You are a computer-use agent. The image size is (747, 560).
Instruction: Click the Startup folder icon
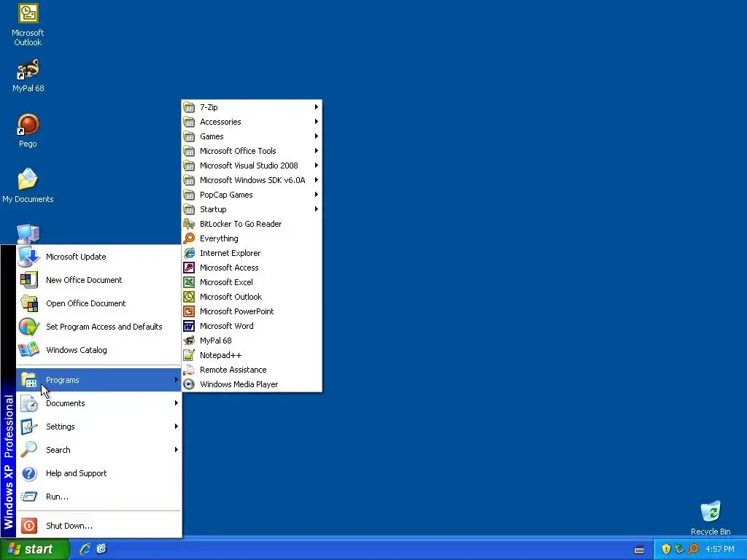tap(189, 209)
